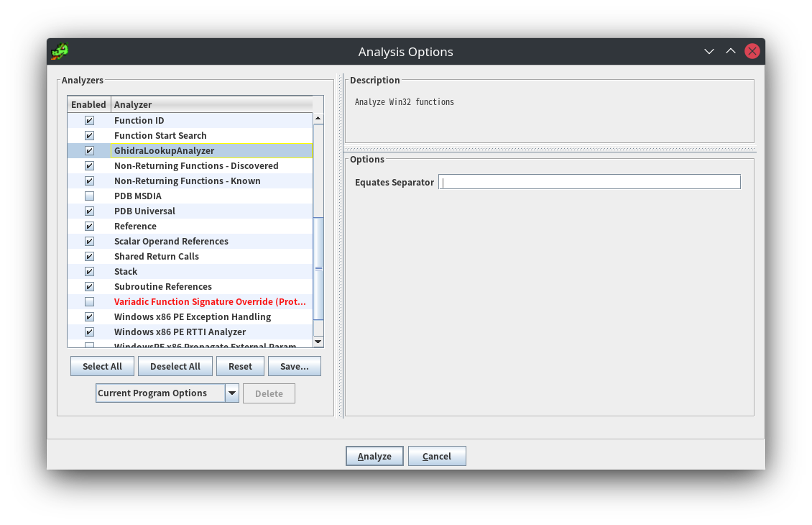Uncheck the Function ID analyzer checkbox
Screen dimensions: 812x525
tap(90, 120)
